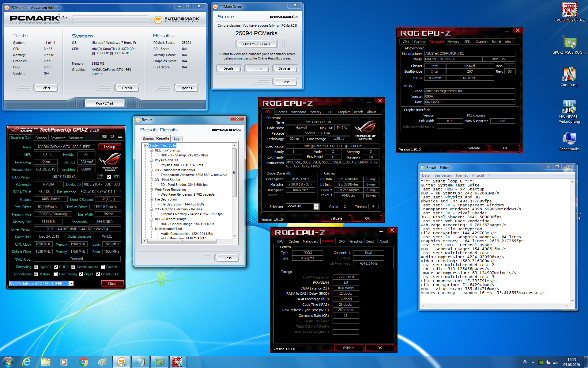Click horizontal scrollbar thumb in Result Details

182,241
